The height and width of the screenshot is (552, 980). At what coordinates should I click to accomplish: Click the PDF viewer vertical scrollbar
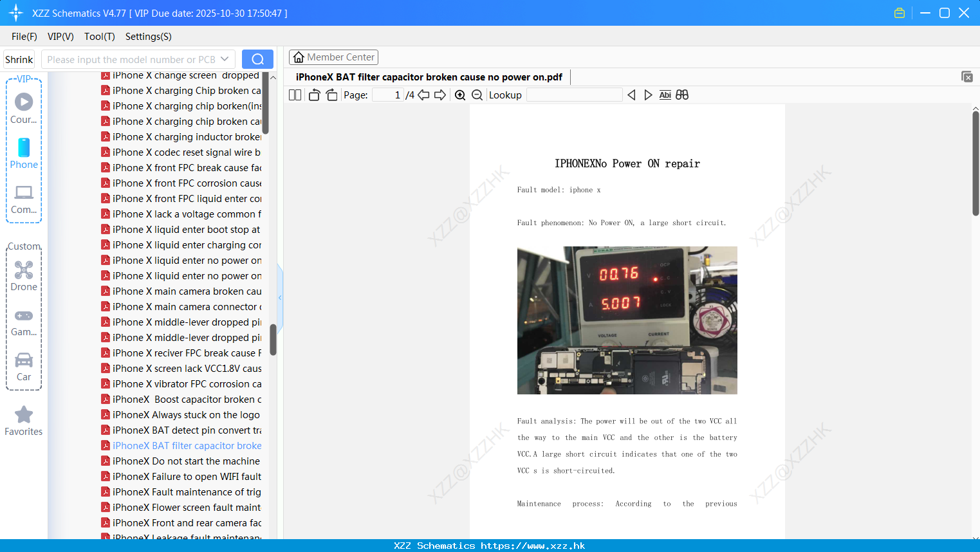click(975, 163)
